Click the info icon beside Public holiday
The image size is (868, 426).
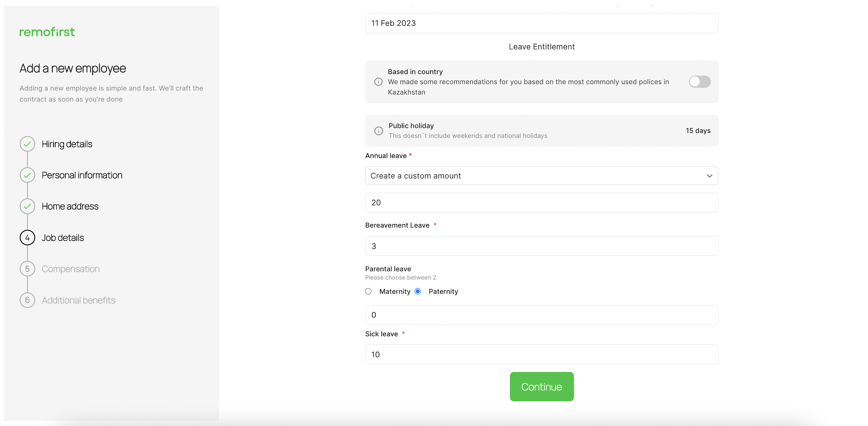coord(379,131)
